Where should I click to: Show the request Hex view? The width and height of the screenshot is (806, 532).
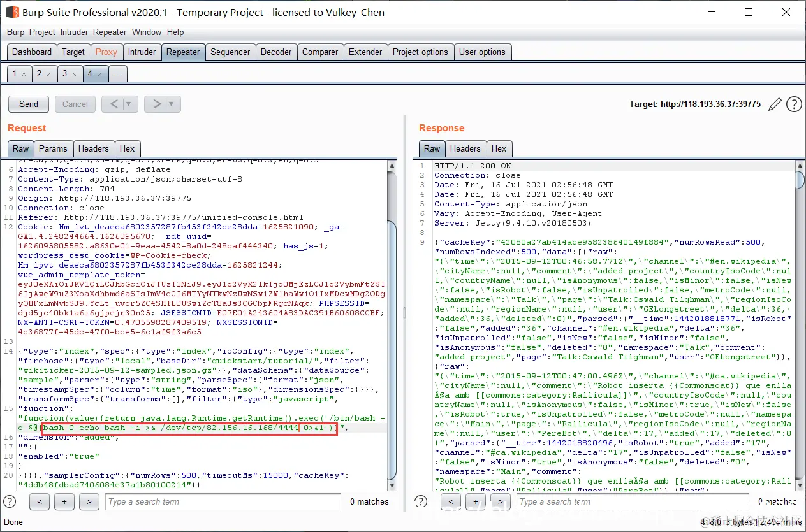pos(127,148)
